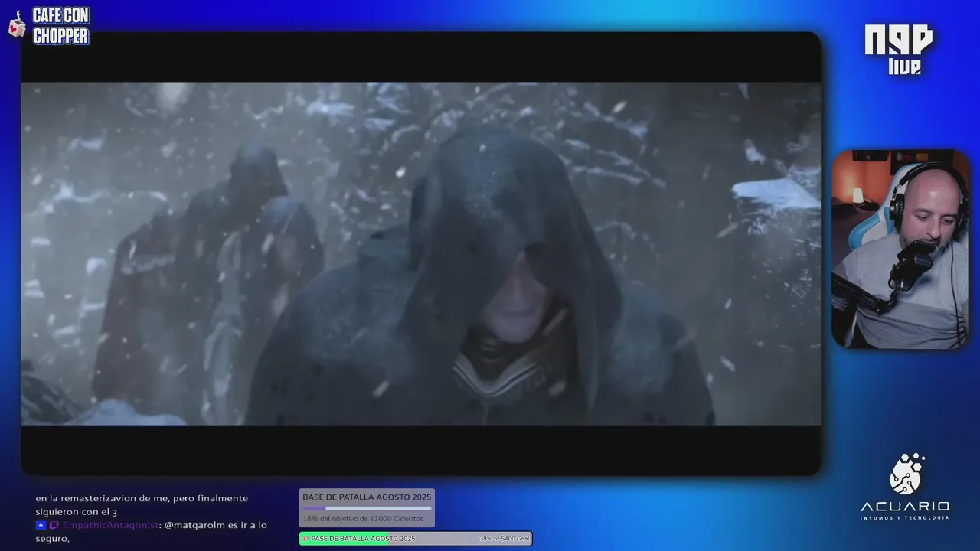This screenshot has height=551, width=980.
Task: Click the blue badge before EmpathicAntagonist
Action: coord(41,525)
